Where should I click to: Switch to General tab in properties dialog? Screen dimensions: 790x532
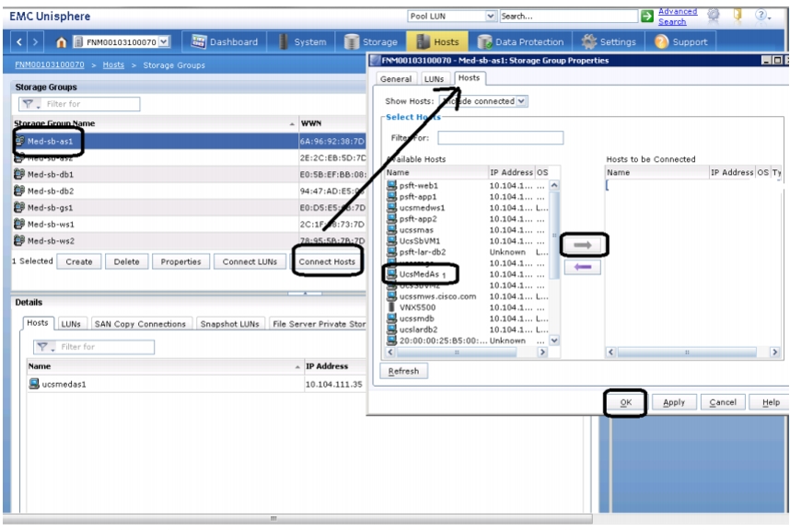[x=396, y=78]
